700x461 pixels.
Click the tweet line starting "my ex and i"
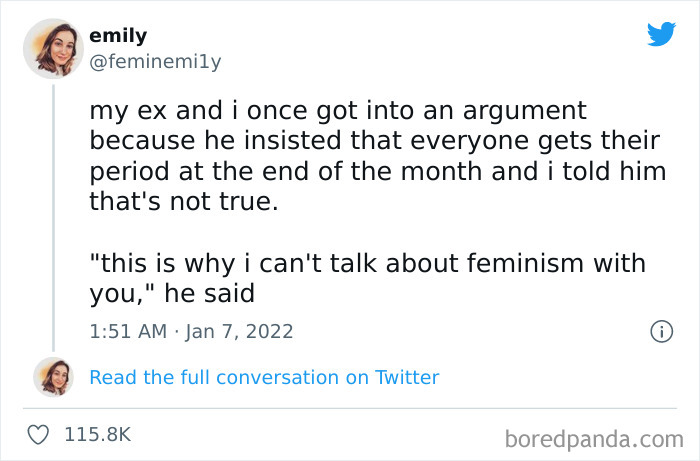pos(338,109)
